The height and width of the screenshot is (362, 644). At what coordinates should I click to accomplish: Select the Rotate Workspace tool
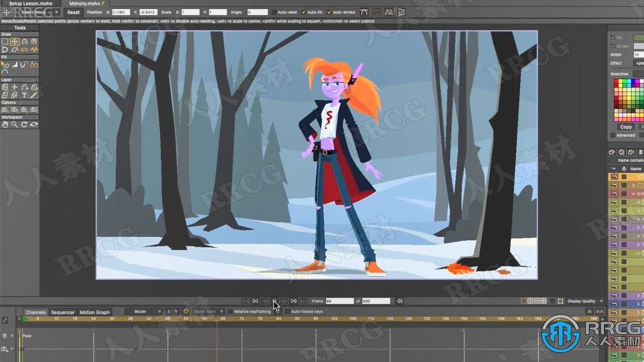point(24,124)
